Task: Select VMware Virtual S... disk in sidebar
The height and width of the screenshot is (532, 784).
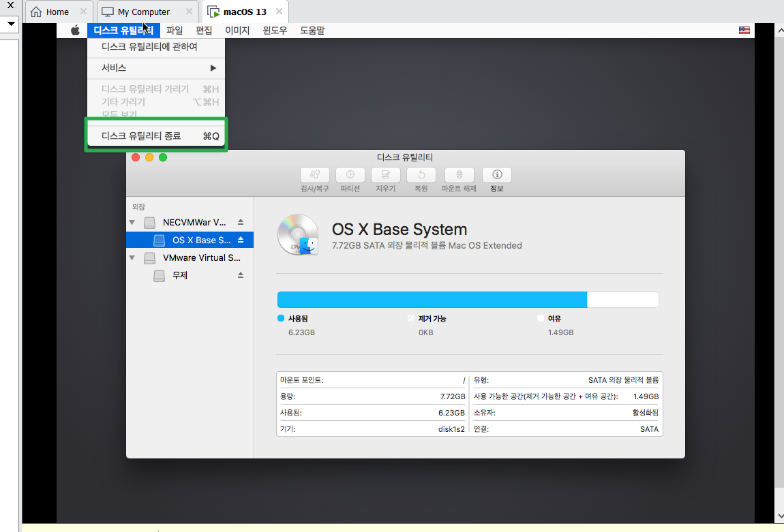Action: 190,257
